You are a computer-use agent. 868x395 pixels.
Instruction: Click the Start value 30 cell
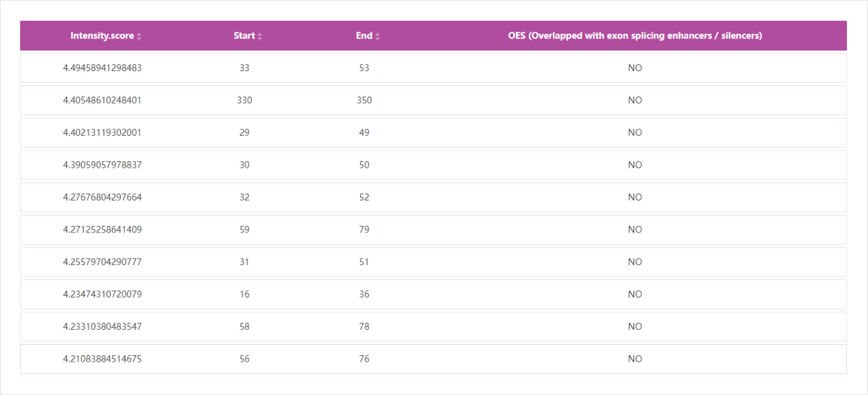[x=244, y=165]
